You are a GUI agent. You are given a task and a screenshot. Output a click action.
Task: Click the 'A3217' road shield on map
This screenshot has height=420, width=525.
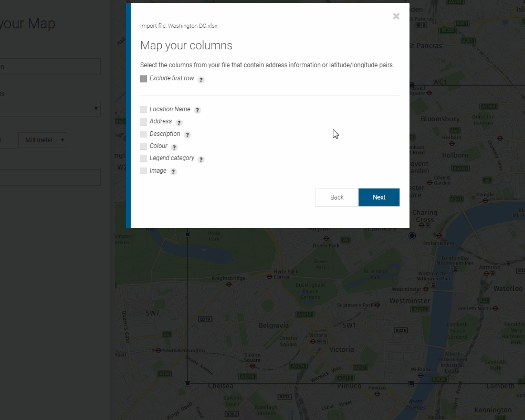[305, 314]
